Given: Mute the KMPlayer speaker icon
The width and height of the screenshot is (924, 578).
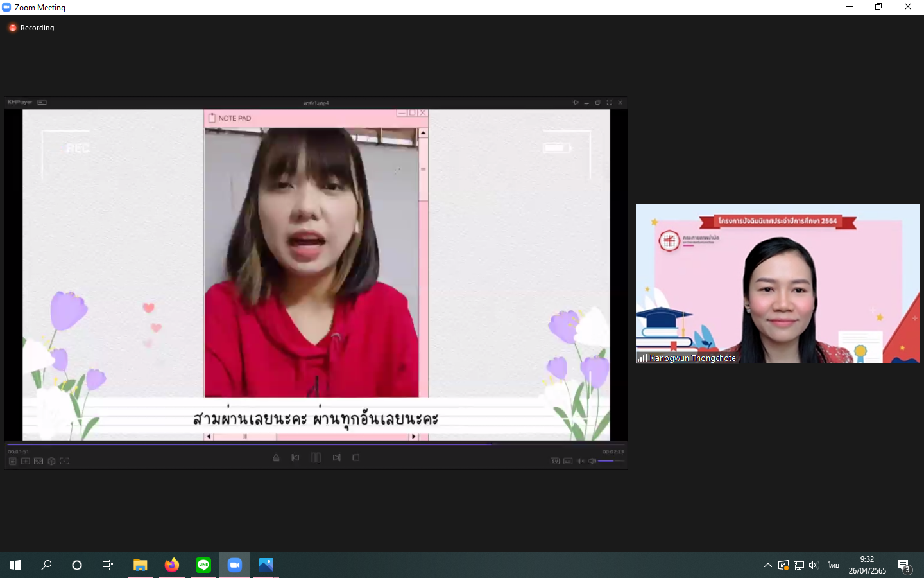Looking at the screenshot, I should [592, 461].
